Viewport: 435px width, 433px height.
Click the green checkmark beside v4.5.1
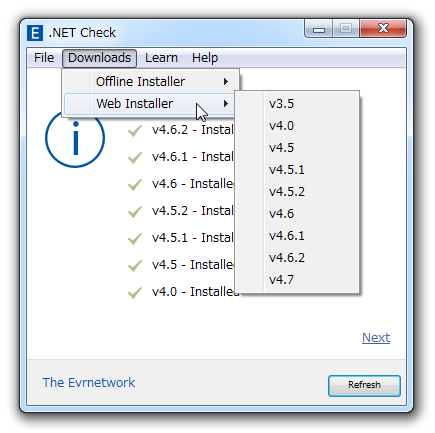click(x=135, y=238)
